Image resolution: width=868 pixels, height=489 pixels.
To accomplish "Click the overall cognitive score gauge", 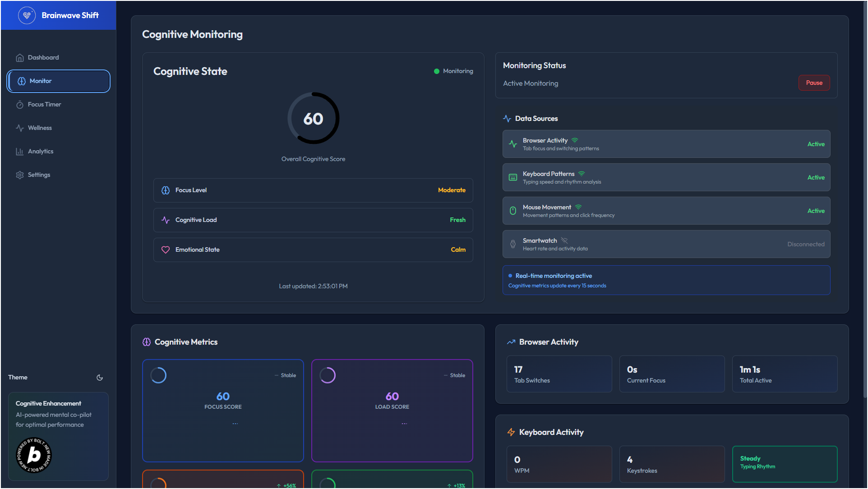I will pos(313,119).
